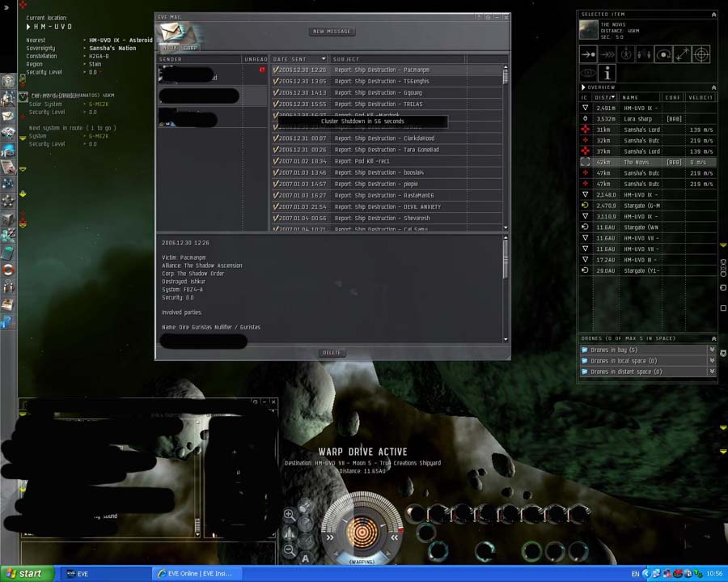Switch to the Corp tab in EVE Mail

click(190, 48)
